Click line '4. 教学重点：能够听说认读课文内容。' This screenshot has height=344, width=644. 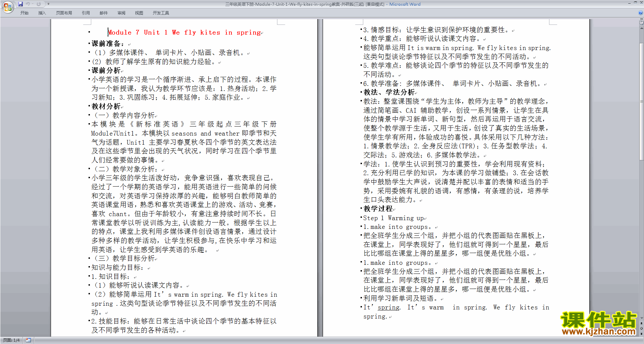[422, 39]
